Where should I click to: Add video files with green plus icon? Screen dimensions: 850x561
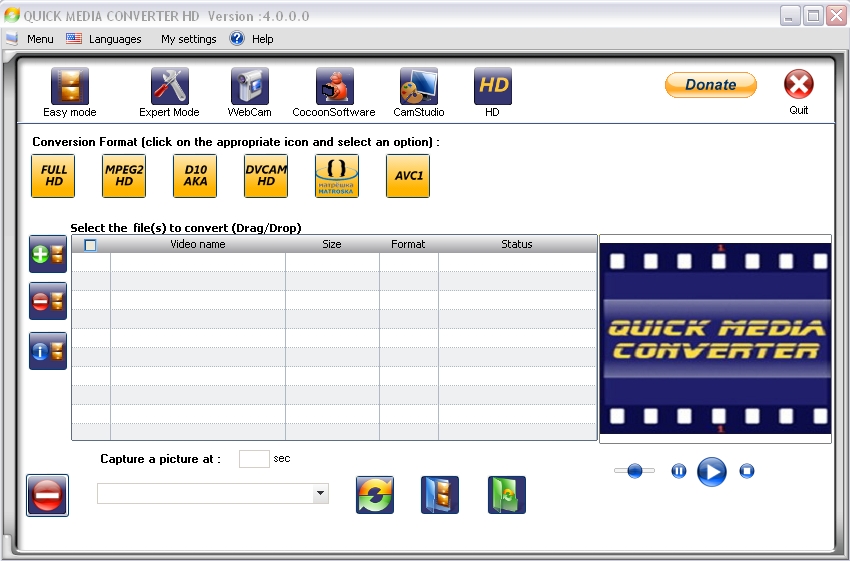pyautogui.click(x=48, y=254)
